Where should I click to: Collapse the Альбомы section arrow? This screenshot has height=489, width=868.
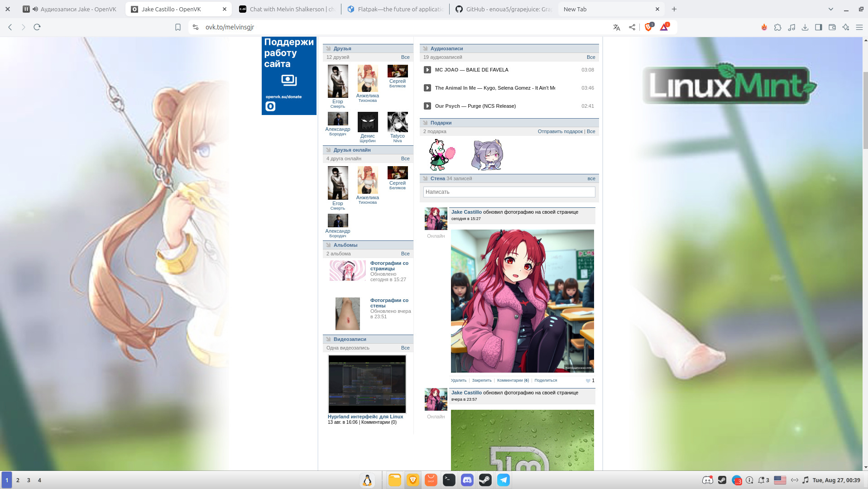[x=328, y=245]
